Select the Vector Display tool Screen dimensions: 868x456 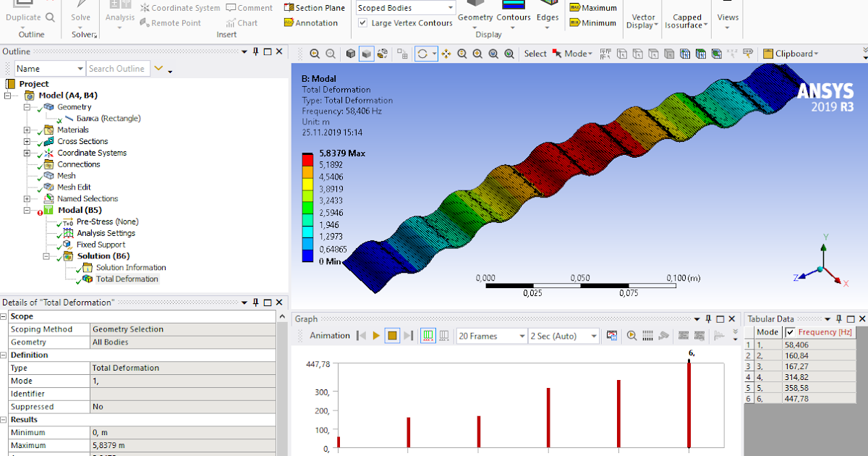[642, 20]
